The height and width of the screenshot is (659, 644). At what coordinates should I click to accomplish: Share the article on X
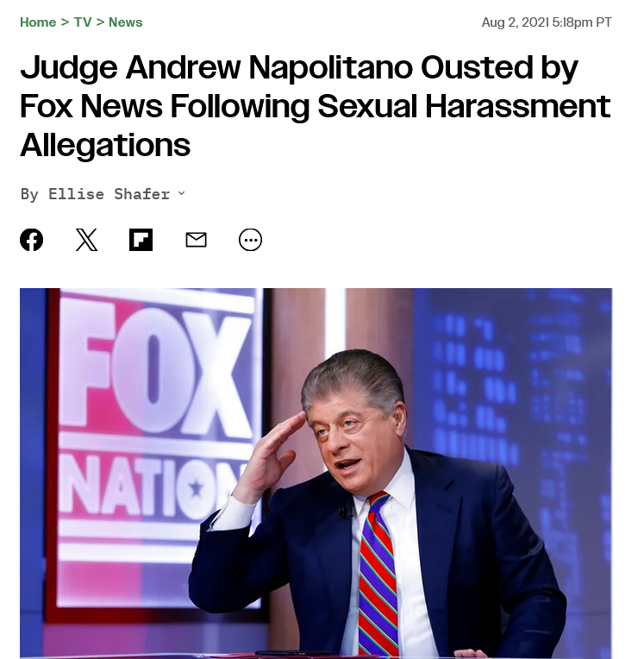pyautogui.click(x=86, y=240)
